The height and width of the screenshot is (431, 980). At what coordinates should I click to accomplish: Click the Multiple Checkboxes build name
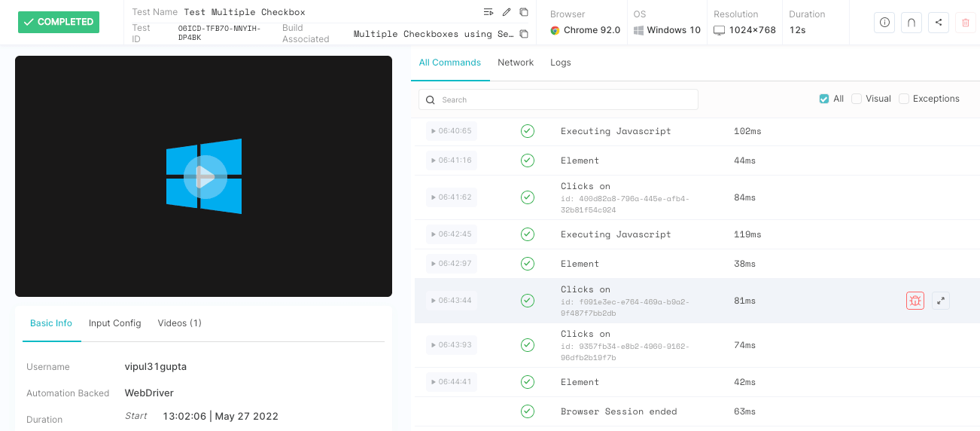pos(434,34)
